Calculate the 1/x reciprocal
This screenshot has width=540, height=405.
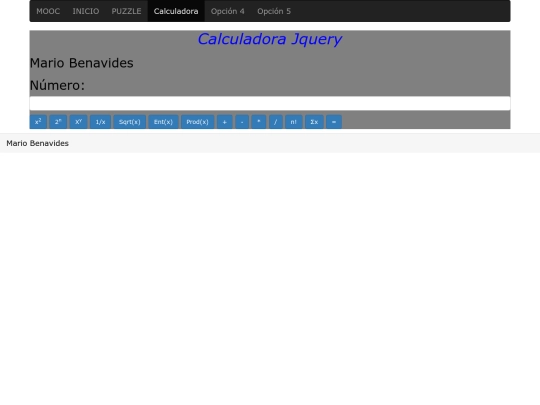101,122
